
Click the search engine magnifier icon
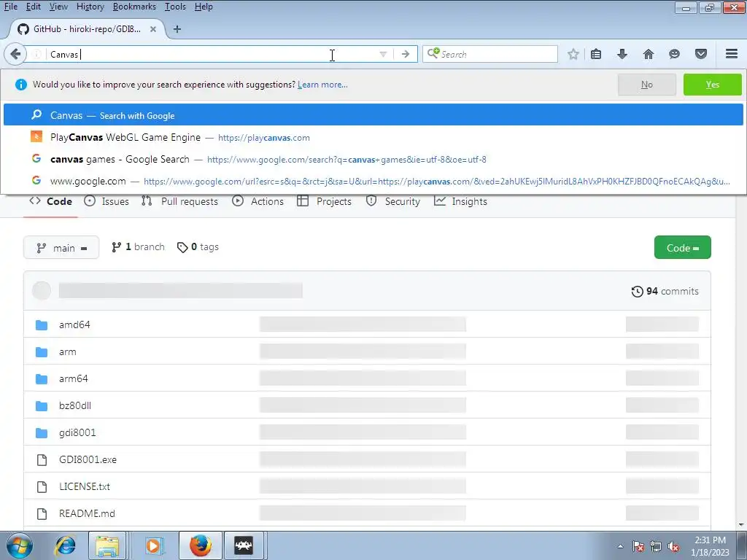(433, 53)
